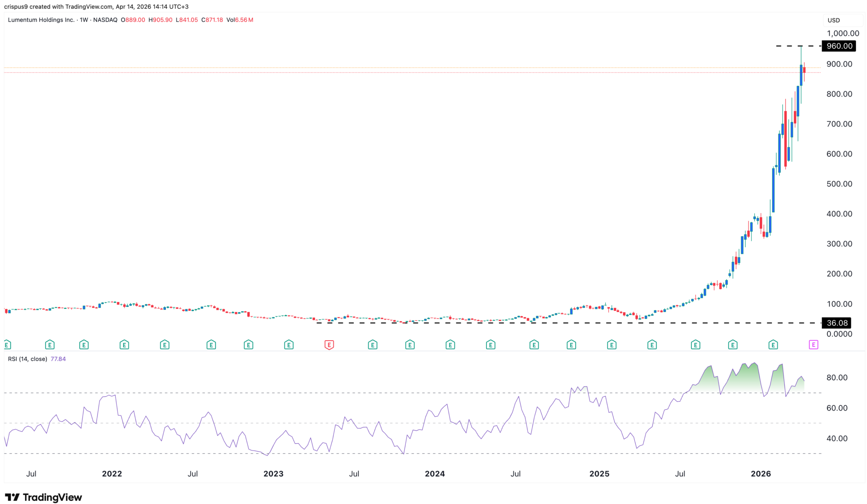The width and height of the screenshot is (867, 504).
Task: Click the 1,000.00 price axis label
Action: click(x=843, y=34)
